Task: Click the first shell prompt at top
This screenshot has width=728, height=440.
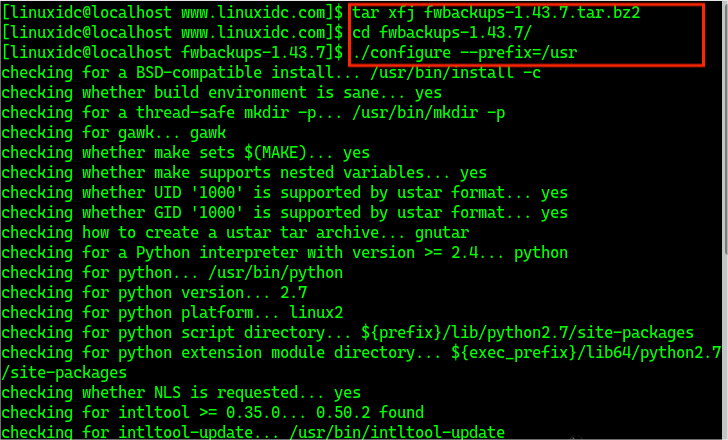Action: click(172, 12)
